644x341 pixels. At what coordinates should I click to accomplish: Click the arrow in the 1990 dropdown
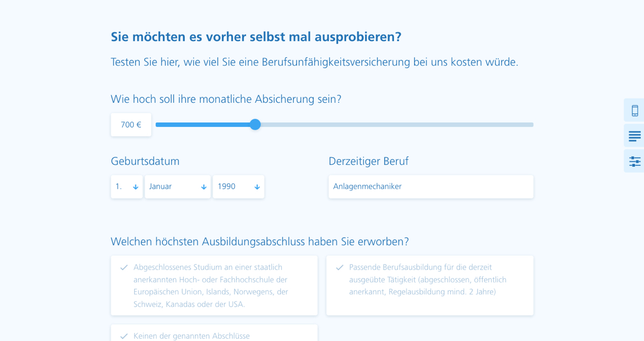pyautogui.click(x=257, y=187)
